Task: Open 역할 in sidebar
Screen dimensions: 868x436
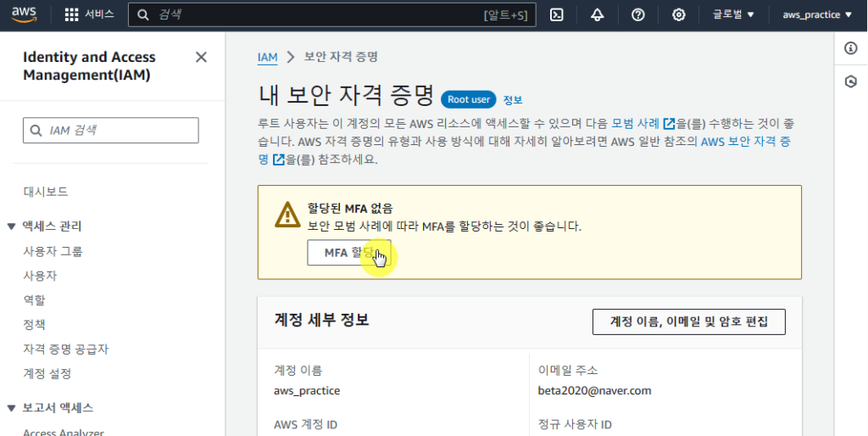Action: 34,300
